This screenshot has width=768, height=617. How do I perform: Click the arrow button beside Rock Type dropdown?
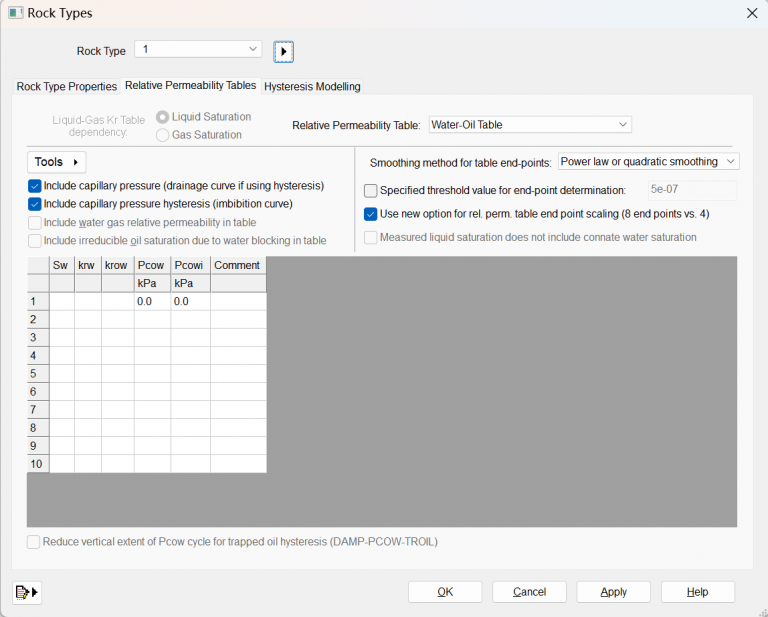tap(283, 51)
